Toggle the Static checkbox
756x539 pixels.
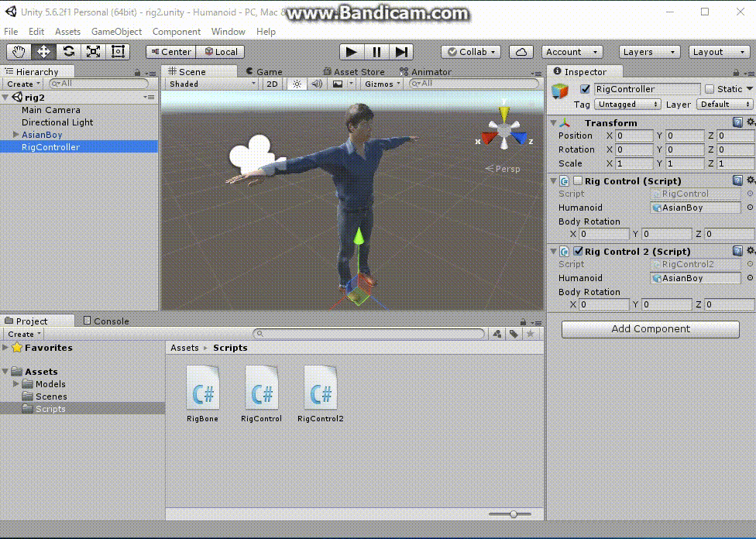click(x=709, y=89)
